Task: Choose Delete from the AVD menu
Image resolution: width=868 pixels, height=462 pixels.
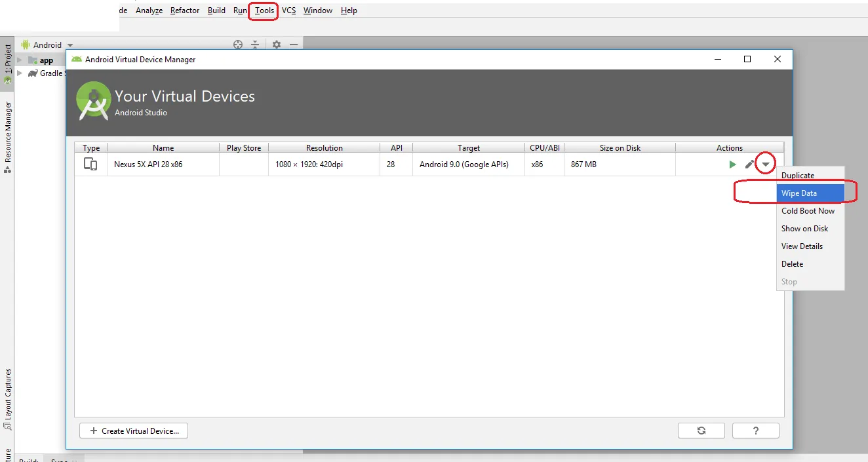Action: [x=810, y=264]
